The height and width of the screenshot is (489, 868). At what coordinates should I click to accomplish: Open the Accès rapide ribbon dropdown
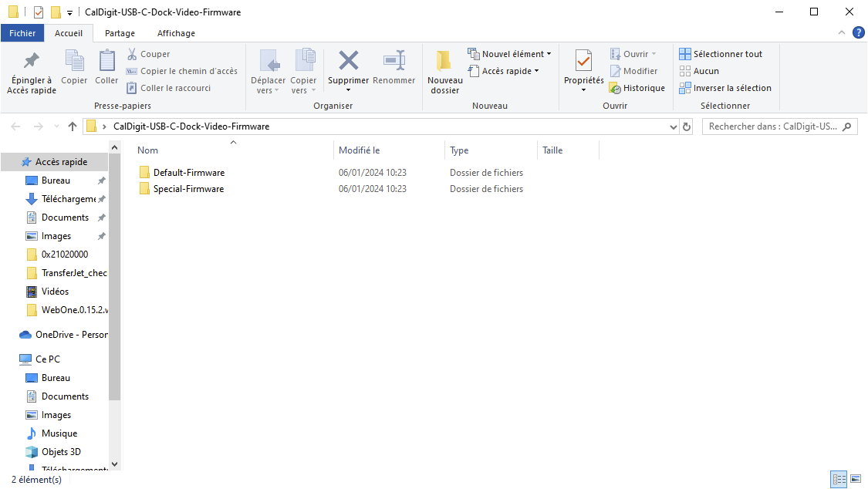click(x=503, y=72)
